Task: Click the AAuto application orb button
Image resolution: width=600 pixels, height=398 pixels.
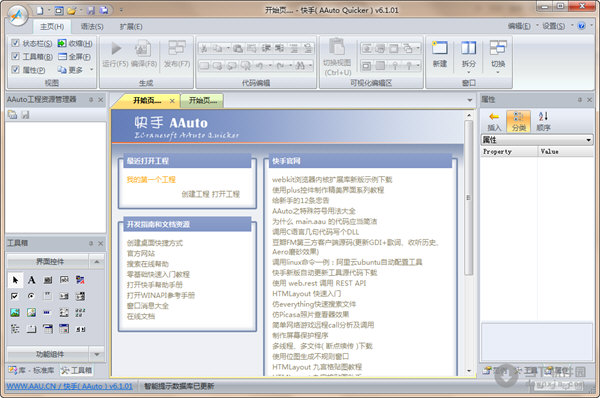Action: (17, 16)
